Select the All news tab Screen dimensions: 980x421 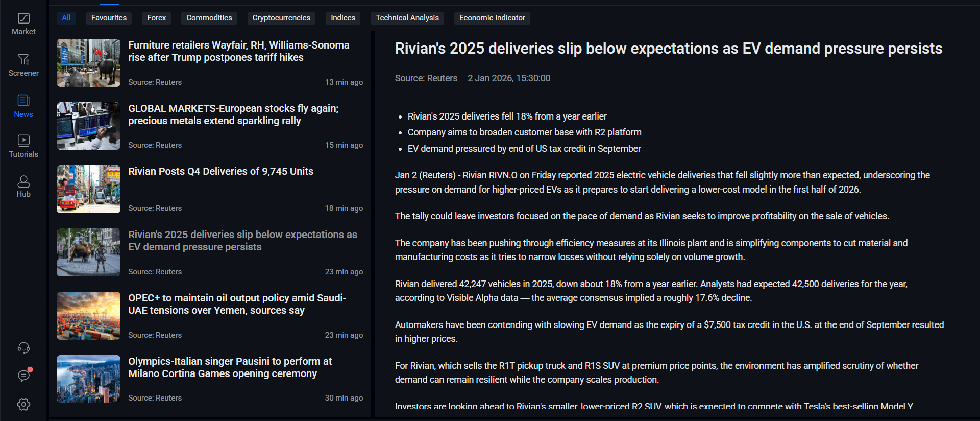click(x=66, y=18)
